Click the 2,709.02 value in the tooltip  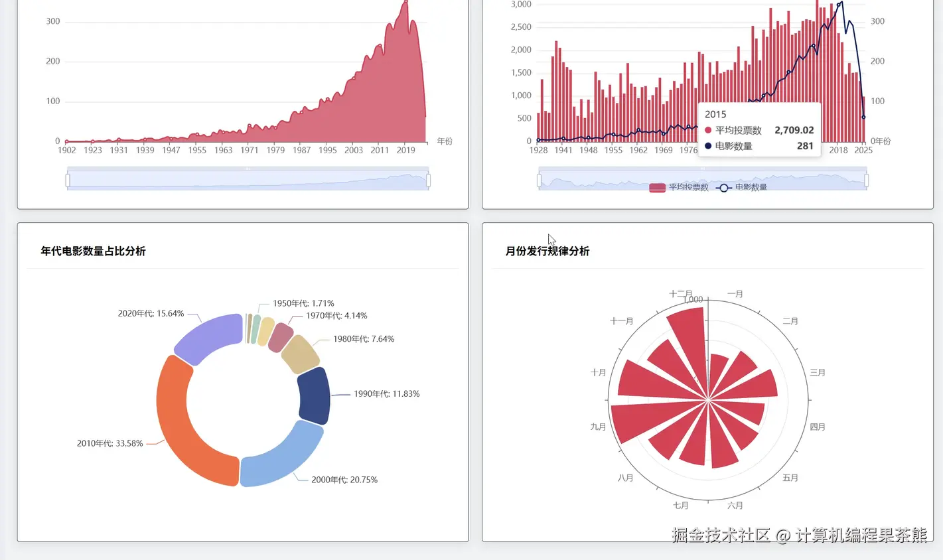point(794,130)
